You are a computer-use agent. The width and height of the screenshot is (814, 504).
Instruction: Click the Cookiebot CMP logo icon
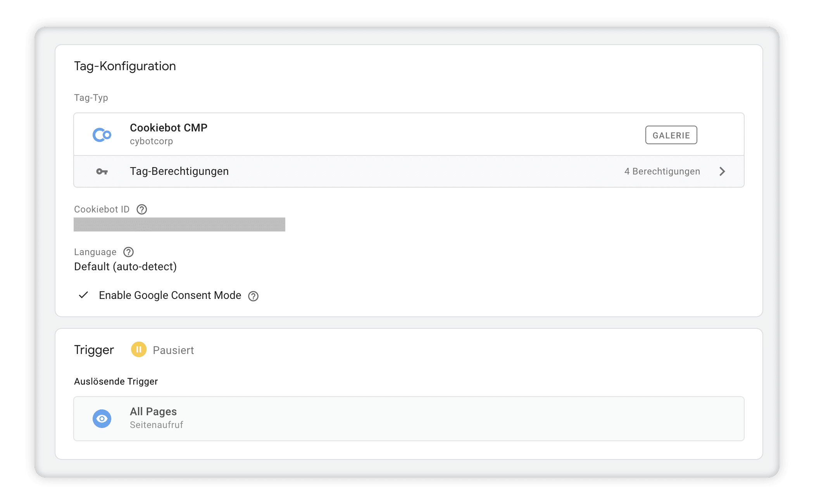point(102,135)
